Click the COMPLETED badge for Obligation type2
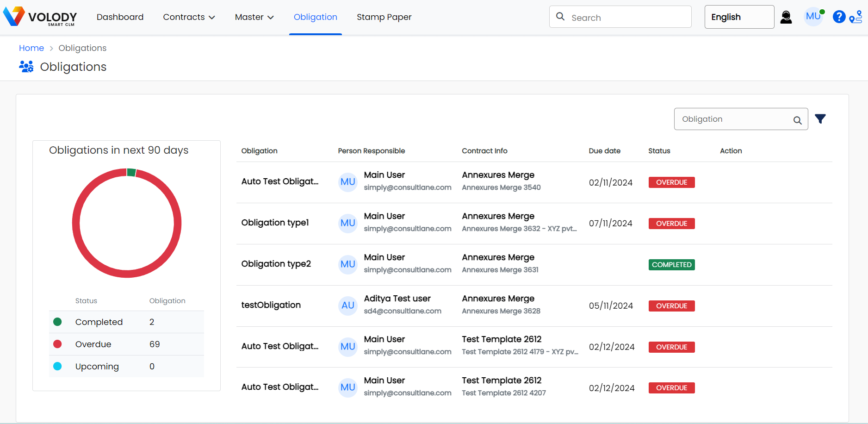Viewport: 868px width, 424px height. tap(671, 264)
